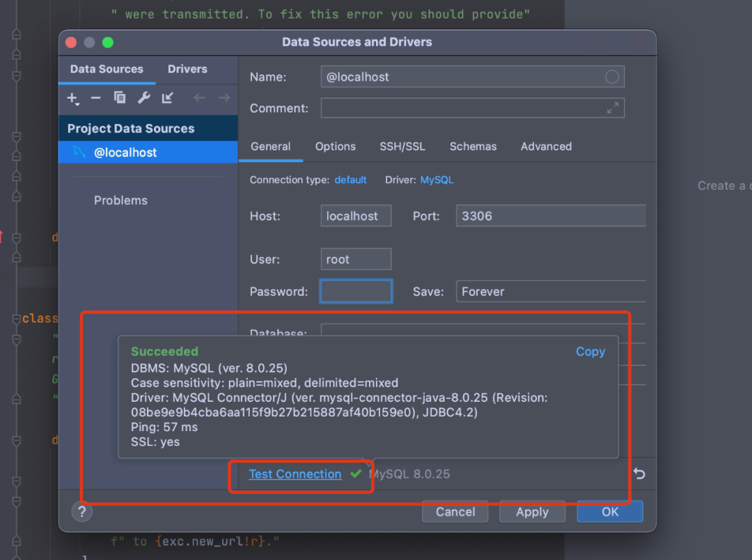752x560 pixels.
Task: Switch to Drivers tab
Action: (x=187, y=69)
